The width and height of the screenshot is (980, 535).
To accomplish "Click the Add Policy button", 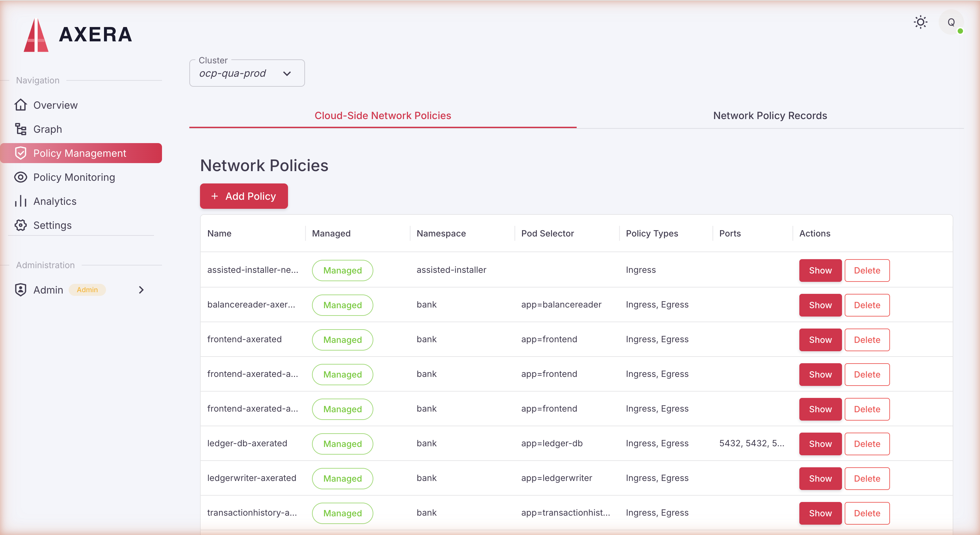I will [x=244, y=196].
